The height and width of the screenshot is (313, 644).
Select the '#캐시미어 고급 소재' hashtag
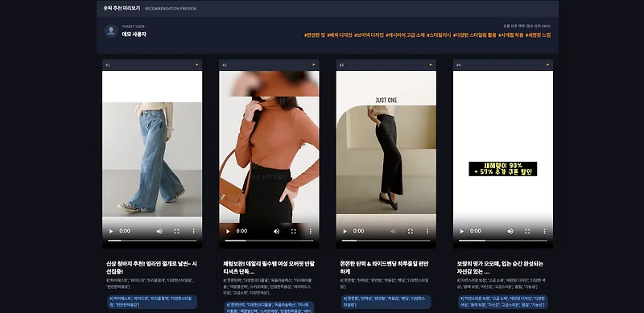[x=406, y=35]
